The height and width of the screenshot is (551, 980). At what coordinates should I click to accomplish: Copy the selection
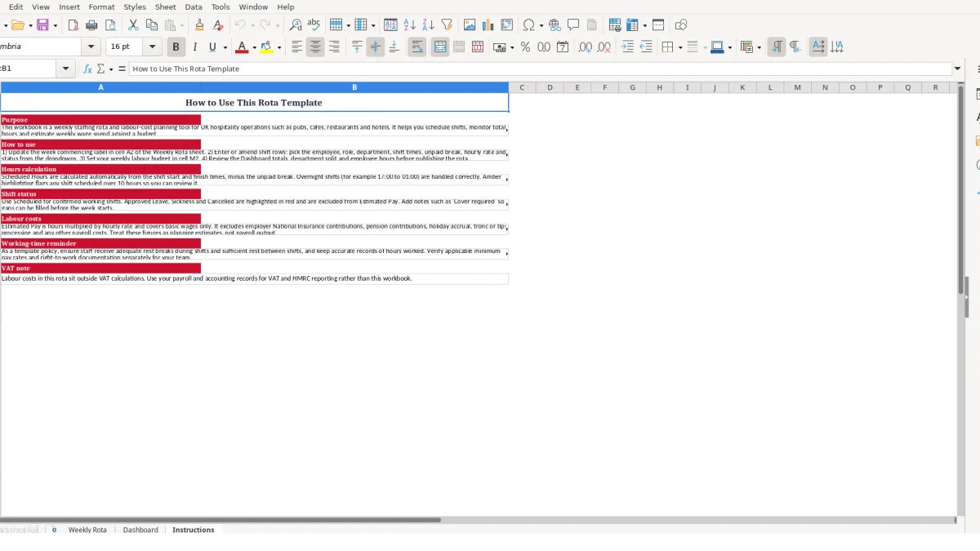point(152,25)
